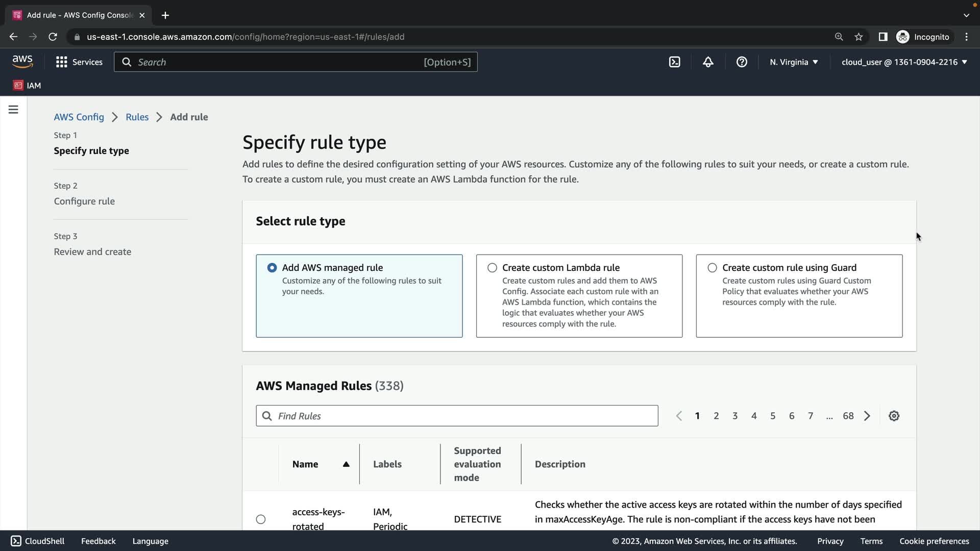Open the side navigation hamburger menu
Screen dimensions: 980x551
click(13, 110)
